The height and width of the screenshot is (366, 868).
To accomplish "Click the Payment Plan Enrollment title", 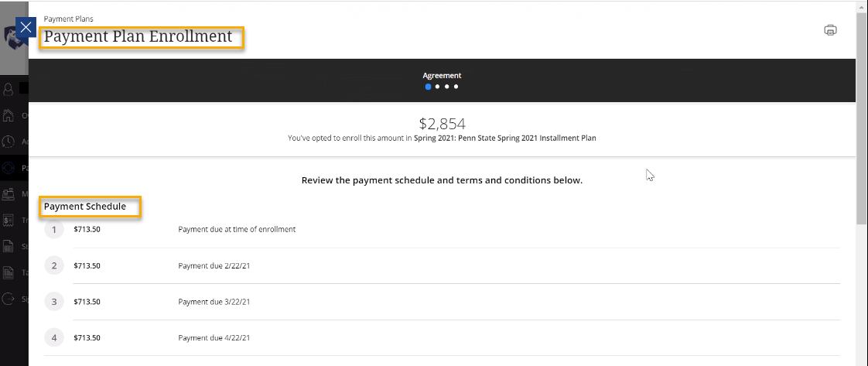I will (138, 36).
